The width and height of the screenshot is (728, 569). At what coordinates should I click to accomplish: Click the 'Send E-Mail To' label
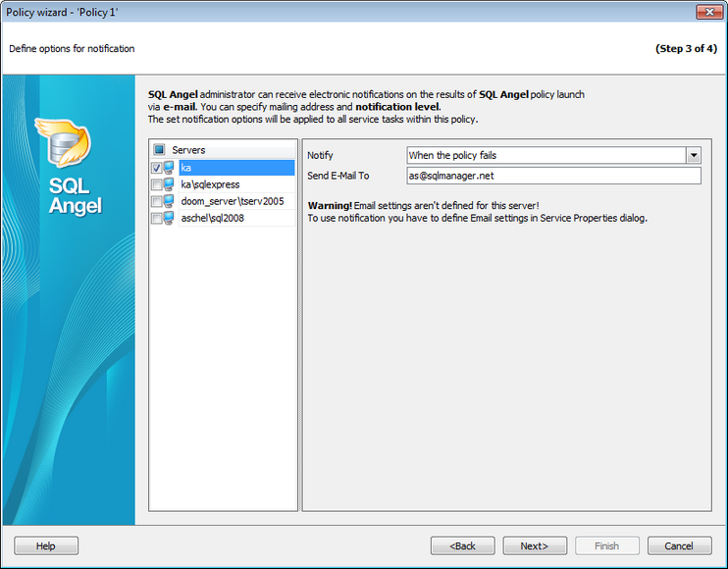click(338, 176)
